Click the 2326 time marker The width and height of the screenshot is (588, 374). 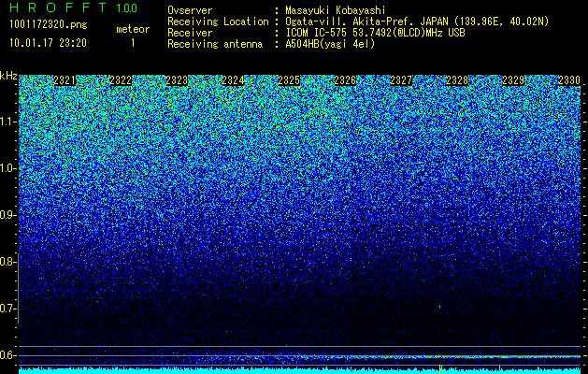click(x=345, y=80)
